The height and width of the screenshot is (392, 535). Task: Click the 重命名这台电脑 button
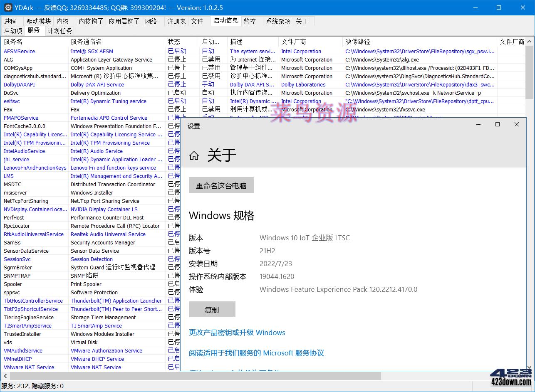point(221,185)
